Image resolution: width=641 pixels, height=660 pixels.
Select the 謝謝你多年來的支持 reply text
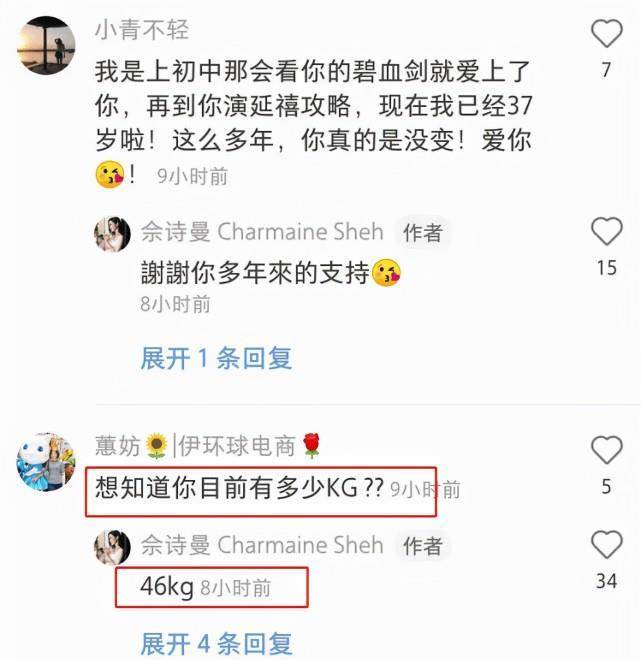[x=271, y=273]
